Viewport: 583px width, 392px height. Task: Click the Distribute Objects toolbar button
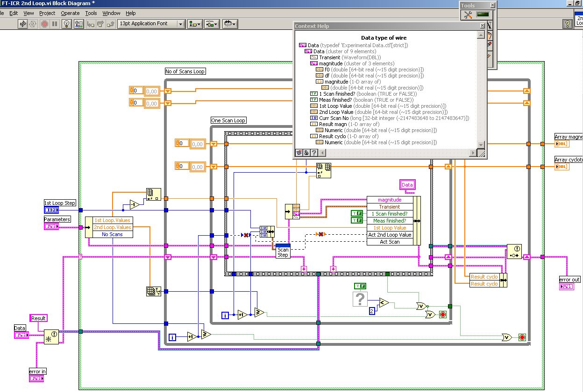(x=212, y=24)
